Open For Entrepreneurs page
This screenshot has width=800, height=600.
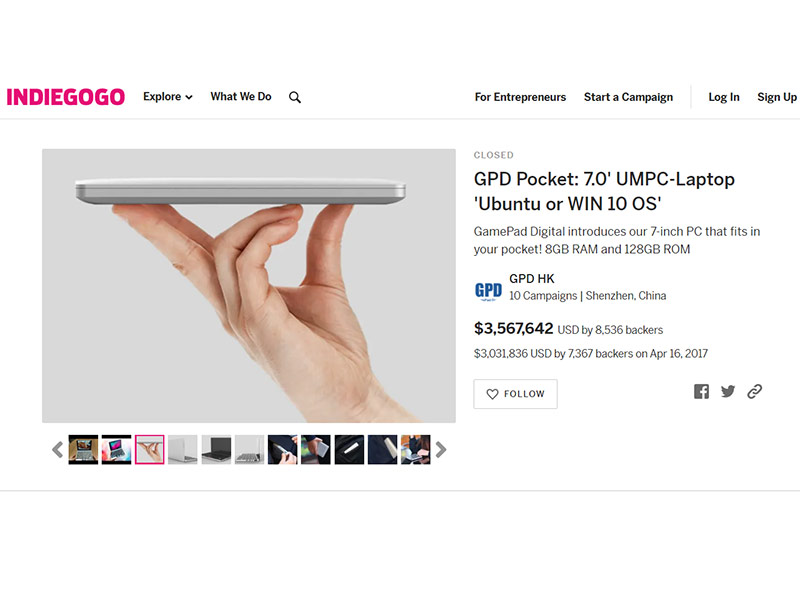(520, 97)
